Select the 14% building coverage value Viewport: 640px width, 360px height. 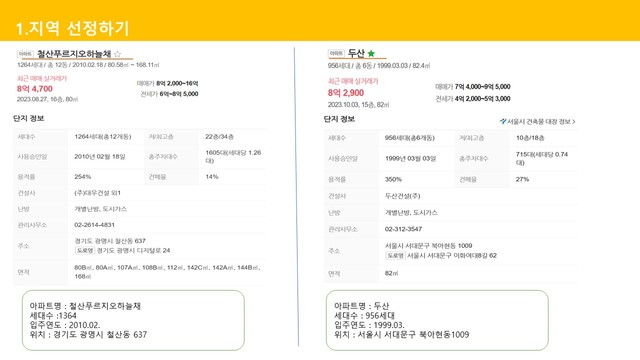(x=211, y=177)
